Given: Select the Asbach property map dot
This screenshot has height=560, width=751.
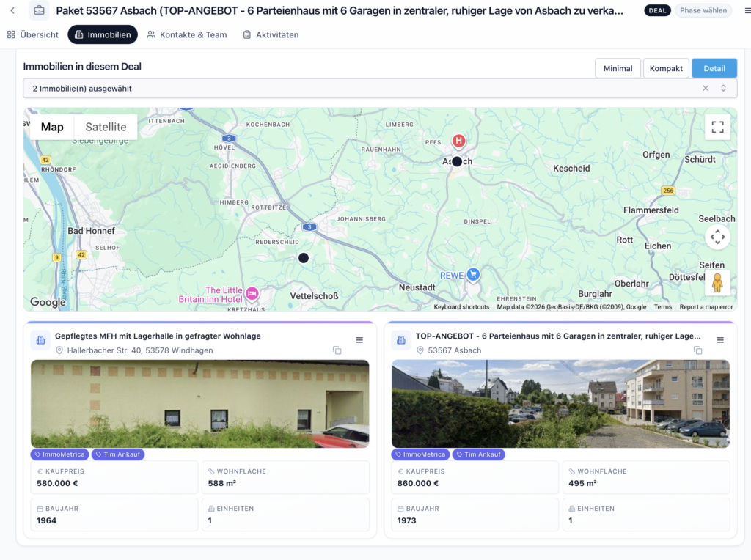Looking at the screenshot, I should [x=457, y=162].
